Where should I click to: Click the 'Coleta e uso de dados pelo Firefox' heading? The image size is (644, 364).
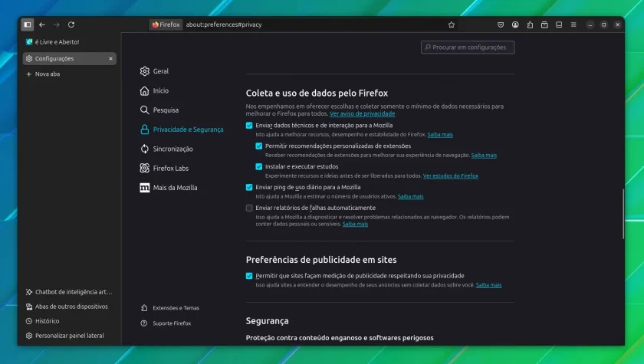317,93
